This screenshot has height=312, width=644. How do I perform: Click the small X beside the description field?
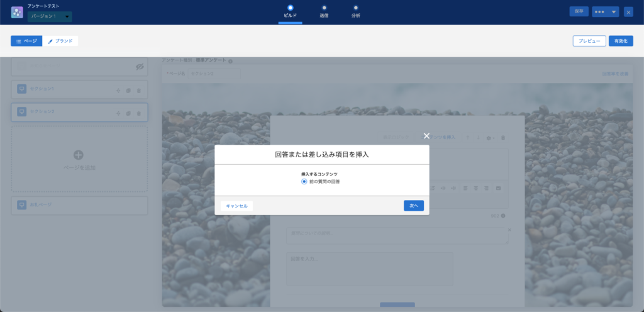tap(509, 230)
